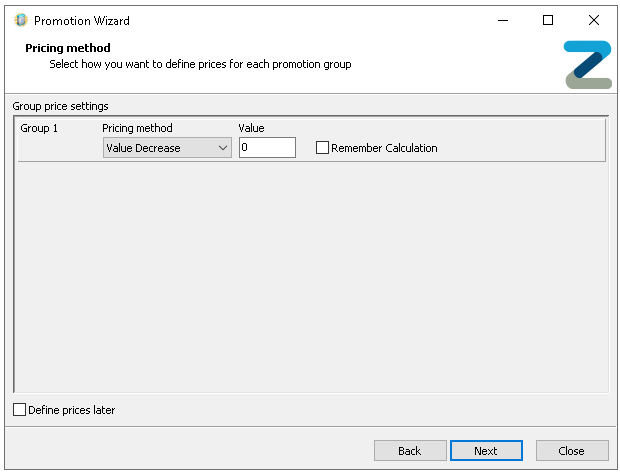The height and width of the screenshot is (473, 620).
Task: Select the Group 1 row label
Action: 40,128
